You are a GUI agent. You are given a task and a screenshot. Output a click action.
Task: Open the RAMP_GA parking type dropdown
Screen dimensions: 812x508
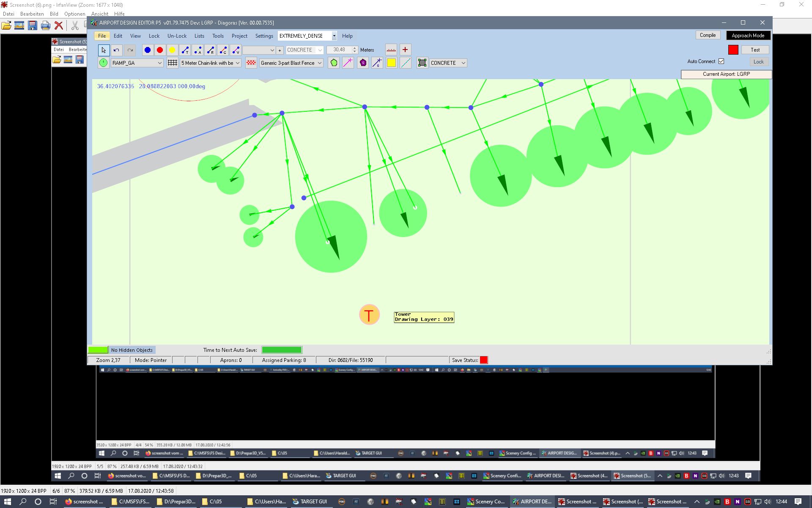159,63
